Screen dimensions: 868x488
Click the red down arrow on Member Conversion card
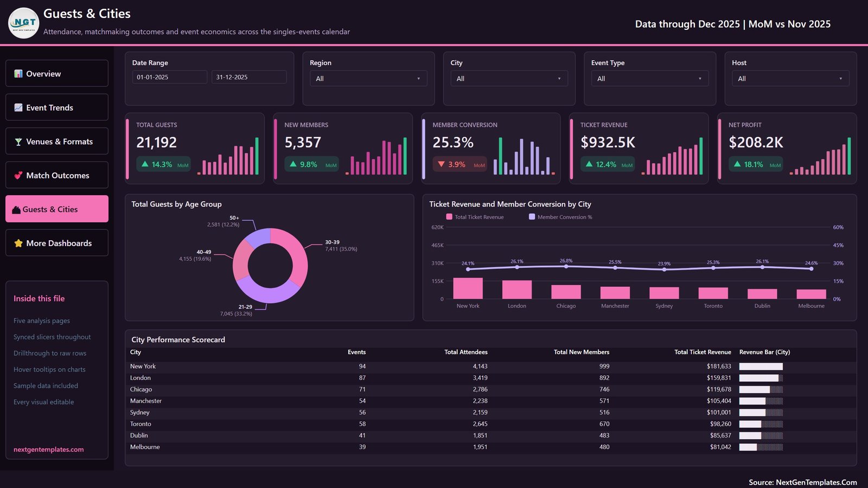pos(441,164)
